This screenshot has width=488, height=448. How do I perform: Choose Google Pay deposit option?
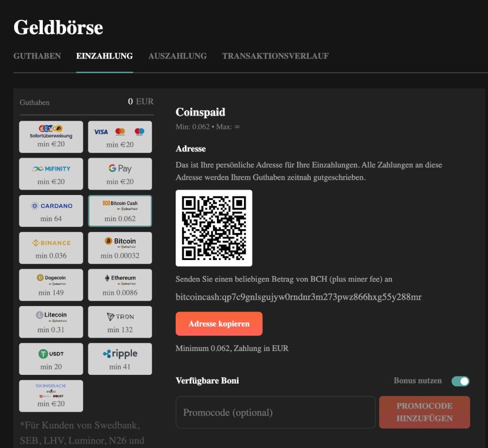pyautogui.click(x=120, y=174)
